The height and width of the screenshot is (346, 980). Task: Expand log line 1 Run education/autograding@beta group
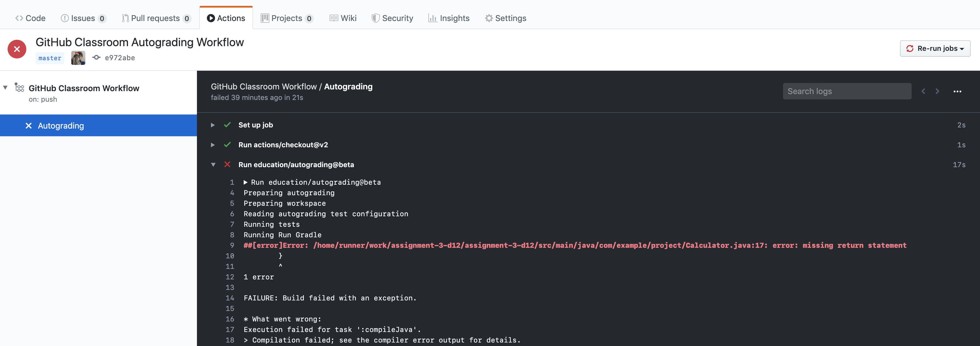point(246,182)
